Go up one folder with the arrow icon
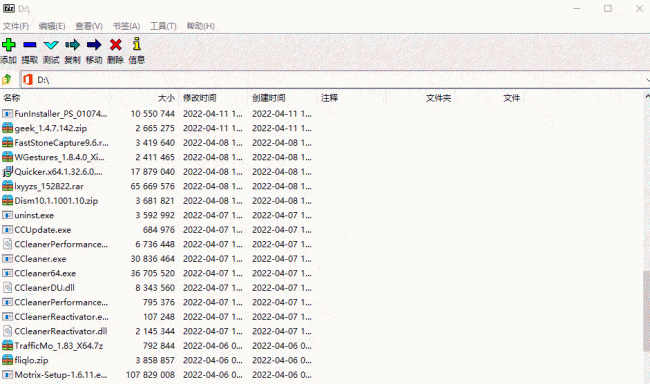 [7, 79]
